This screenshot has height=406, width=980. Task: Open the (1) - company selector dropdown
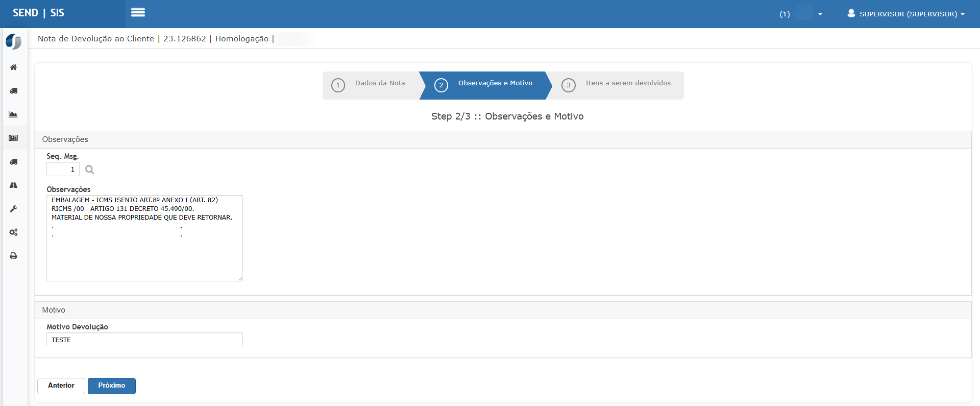[x=800, y=14]
